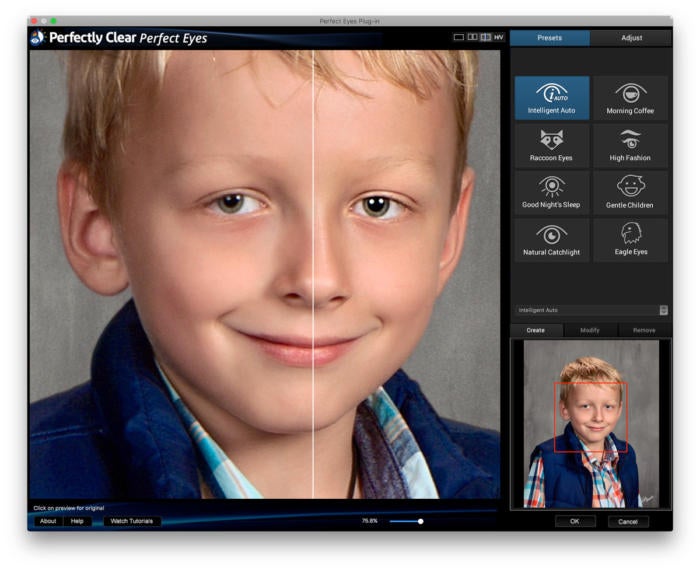This screenshot has height=570, width=700.
Task: Click the preview image for original
Action: pos(265,274)
